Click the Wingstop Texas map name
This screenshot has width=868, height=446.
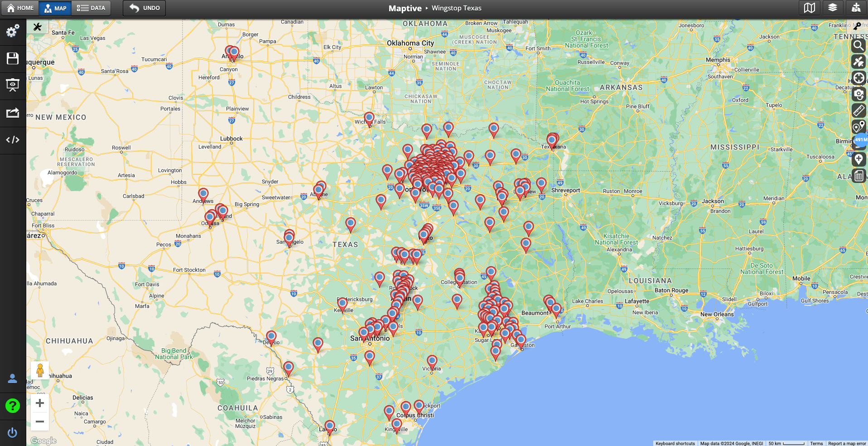(456, 8)
